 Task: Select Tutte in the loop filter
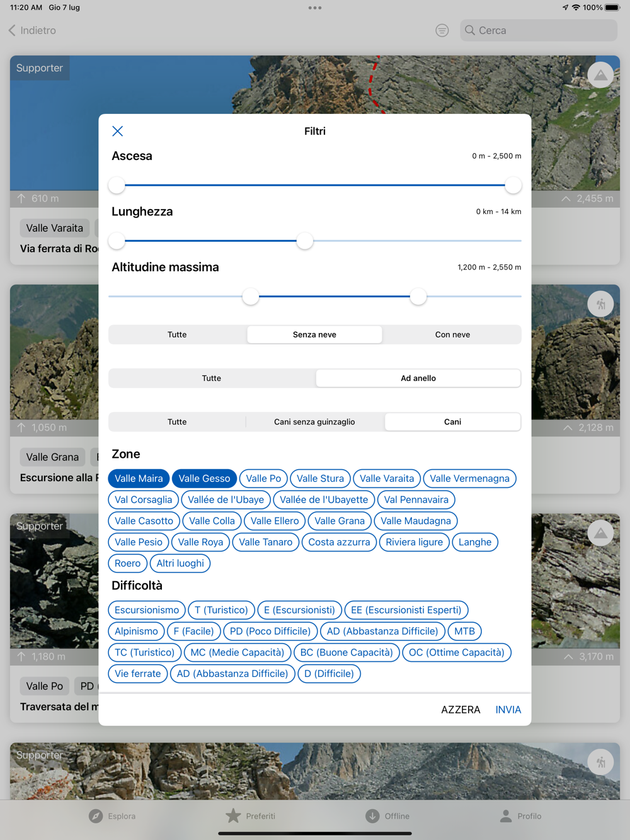212,378
